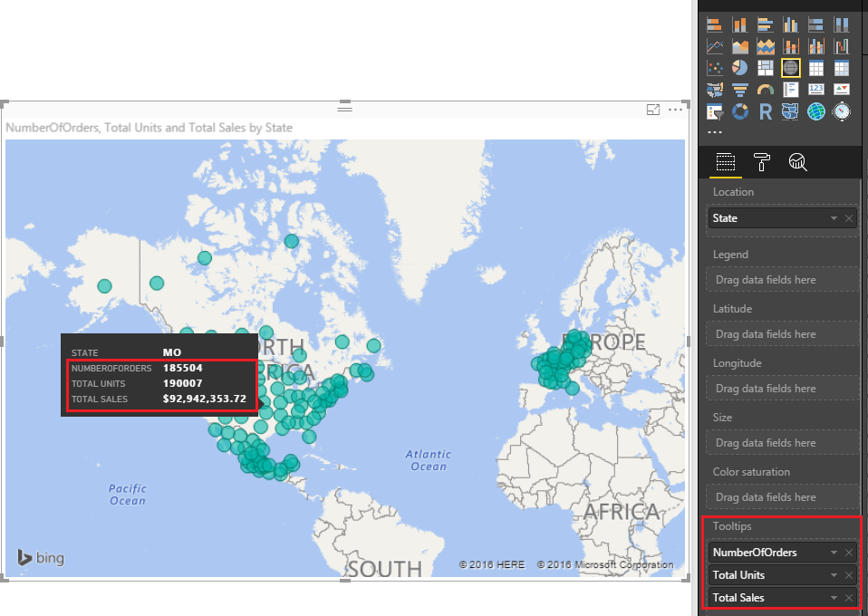Screen dimensions: 868x616
Task: Remove Total Units from Tooltips
Action: coord(849,575)
